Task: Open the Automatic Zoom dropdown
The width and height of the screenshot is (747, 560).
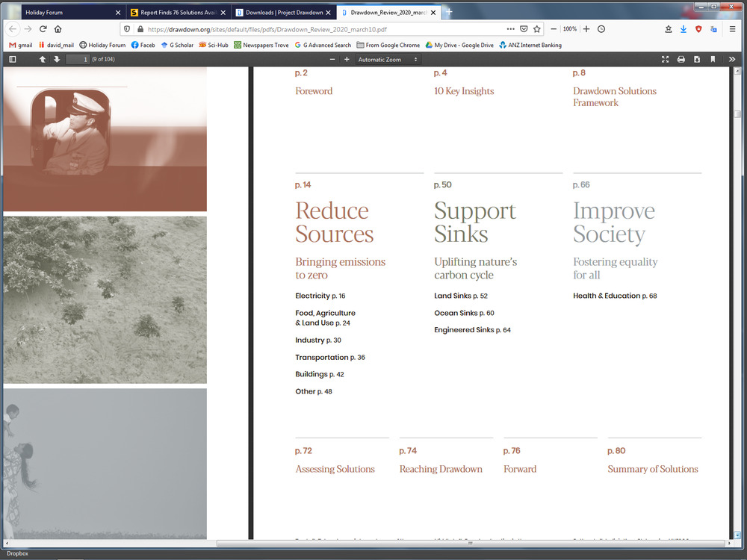Action: [x=388, y=59]
